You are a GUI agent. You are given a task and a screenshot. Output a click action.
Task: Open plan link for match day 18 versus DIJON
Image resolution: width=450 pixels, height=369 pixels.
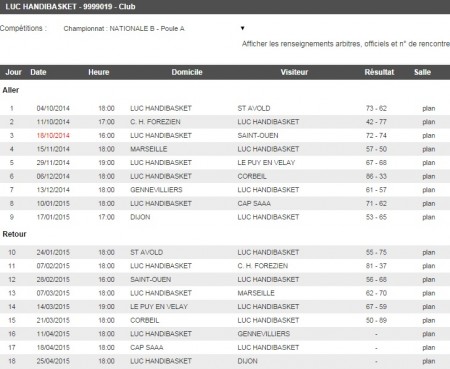click(x=429, y=361)
